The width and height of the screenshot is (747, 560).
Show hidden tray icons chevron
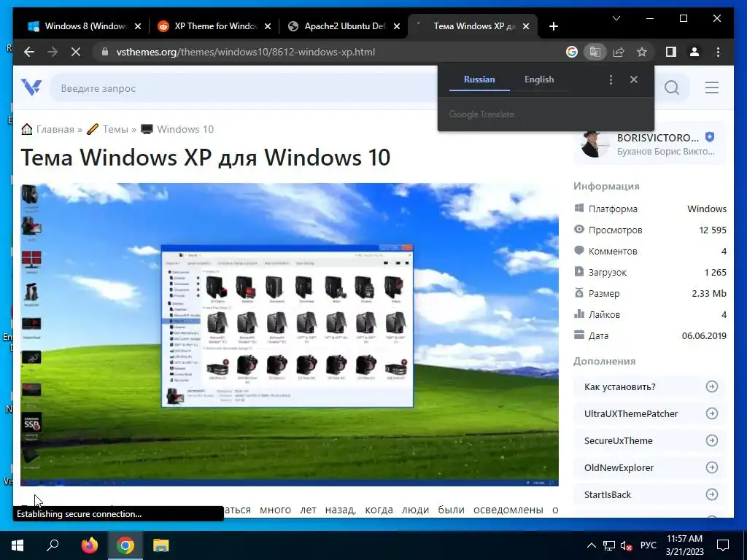[x=591, y=545]
